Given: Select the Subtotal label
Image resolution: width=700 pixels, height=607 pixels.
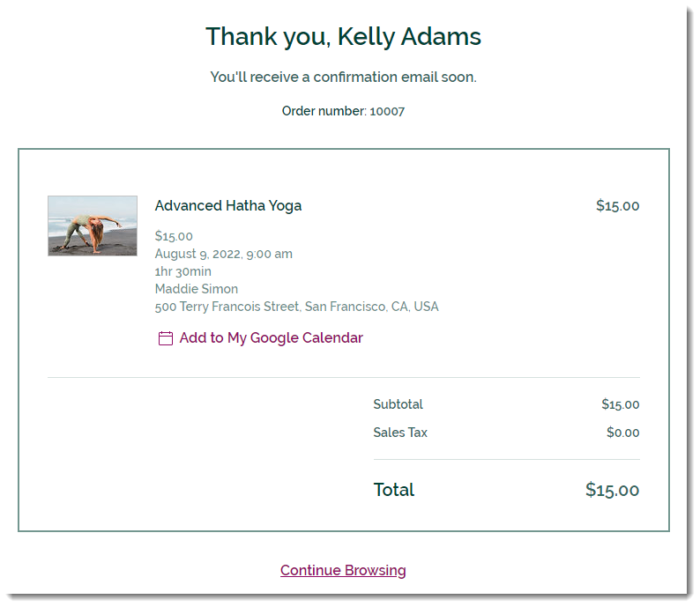Looking at the screenshot, I should click(x=398, y=404).
